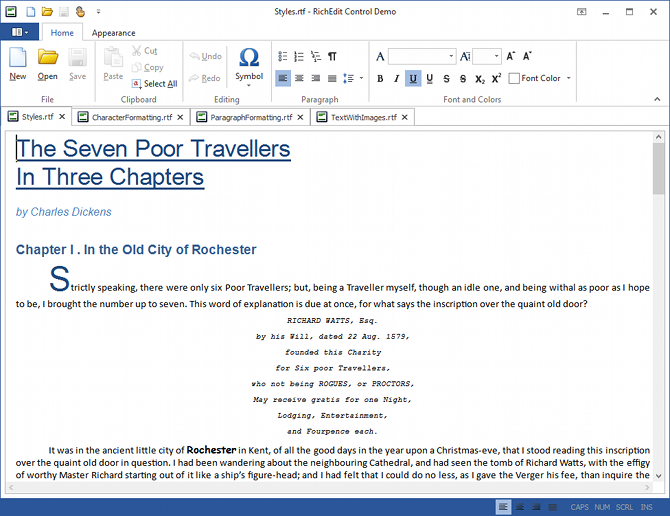Click the horizontal scrollbar right arrow
670x516 pixels.
point(647,487)
